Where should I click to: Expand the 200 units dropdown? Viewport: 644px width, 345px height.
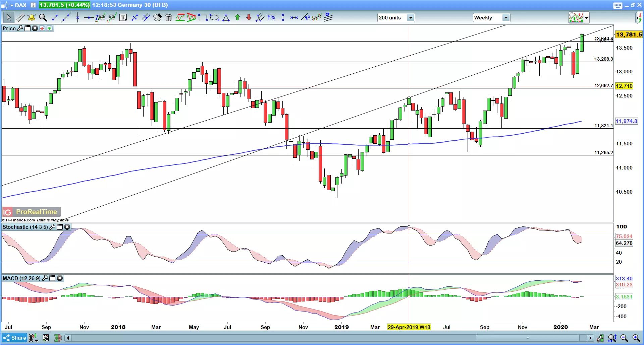tap(411, 18)
